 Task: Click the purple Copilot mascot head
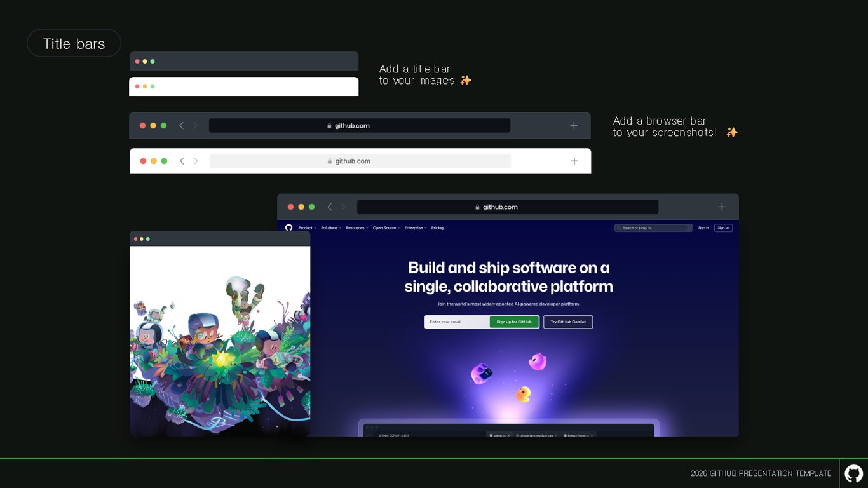click(481, 374)
